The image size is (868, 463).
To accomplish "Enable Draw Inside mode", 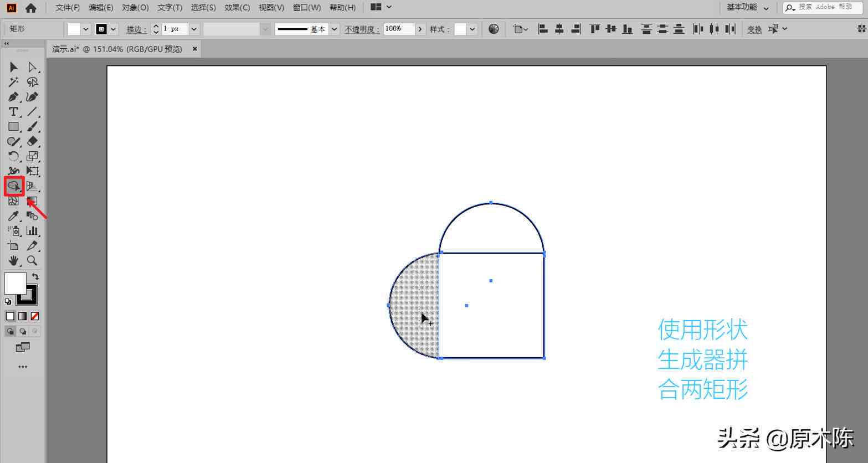I will pos(35,331).
